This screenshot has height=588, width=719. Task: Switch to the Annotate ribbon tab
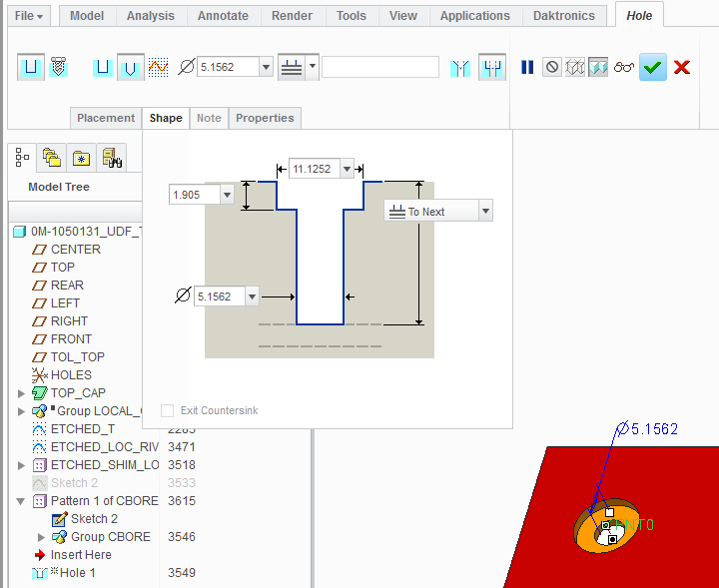pos(223,16)
